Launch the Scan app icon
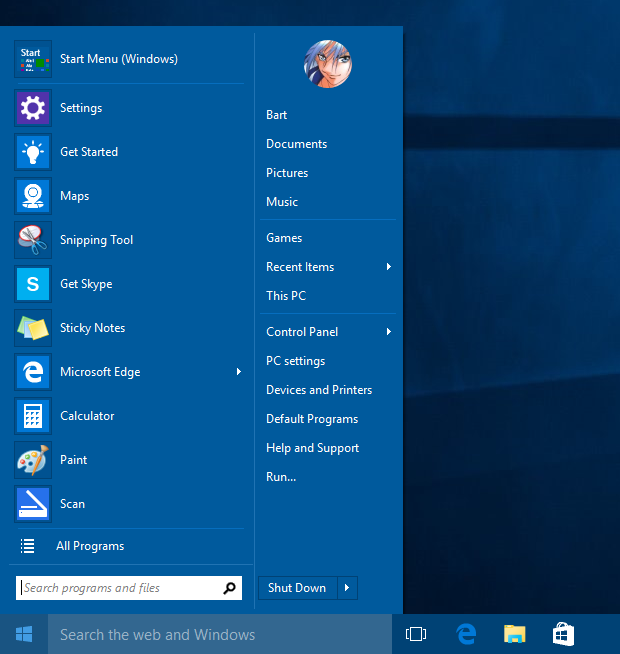620x654 pixels. pos(33,504)
